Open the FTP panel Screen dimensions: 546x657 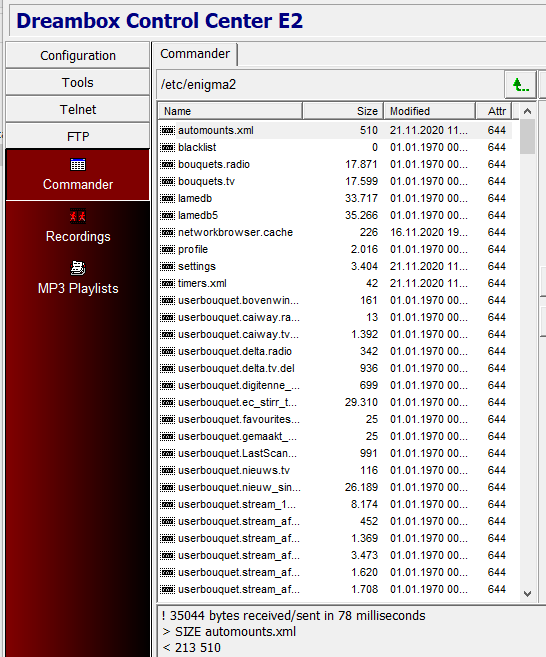(78, 136)
